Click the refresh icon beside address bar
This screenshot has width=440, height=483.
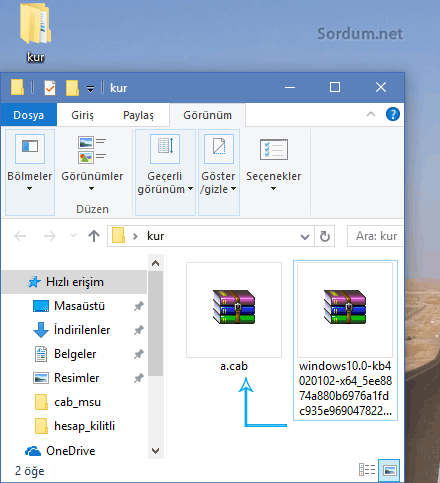pyautogui.click(x=325, y=236)
